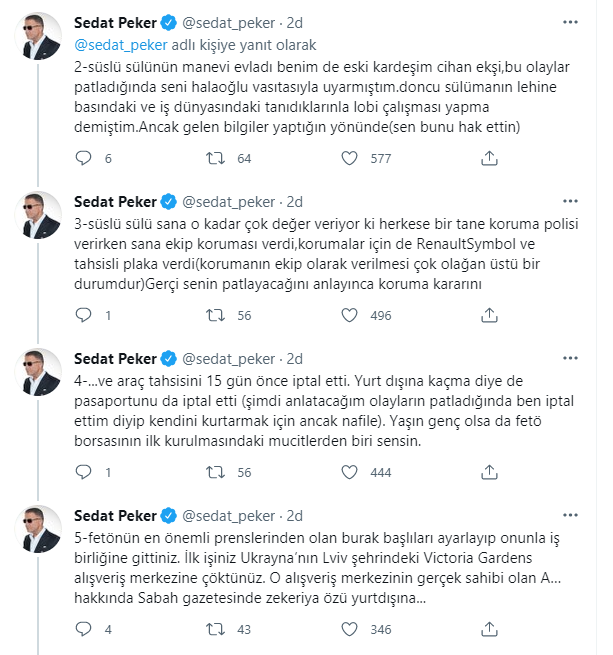The width and height of the screenshot is (613, 655).
Task: Retweet the tweet with 64 retweets
Action: [214, 158]
